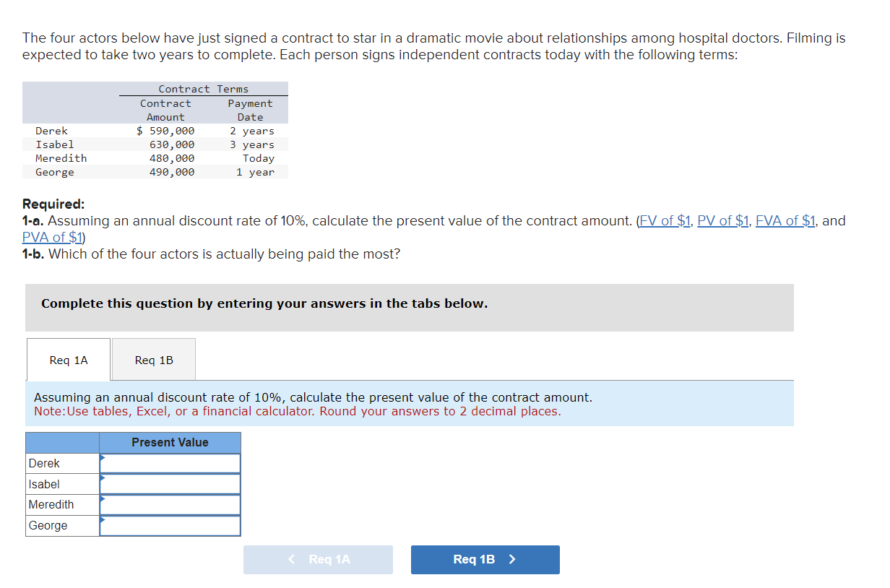
Task: Click Isabel's 3 years payment date cell
Action: (252, 144)
